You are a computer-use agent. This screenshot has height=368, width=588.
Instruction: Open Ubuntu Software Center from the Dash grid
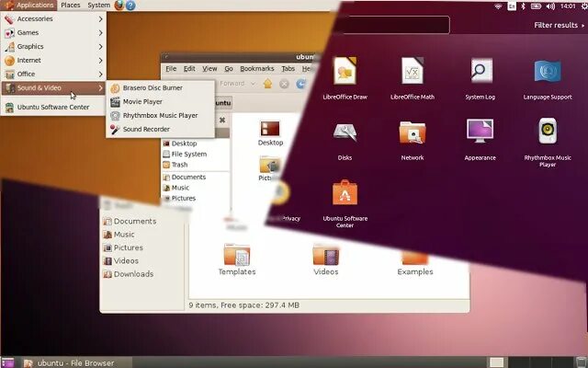[345, 203]
